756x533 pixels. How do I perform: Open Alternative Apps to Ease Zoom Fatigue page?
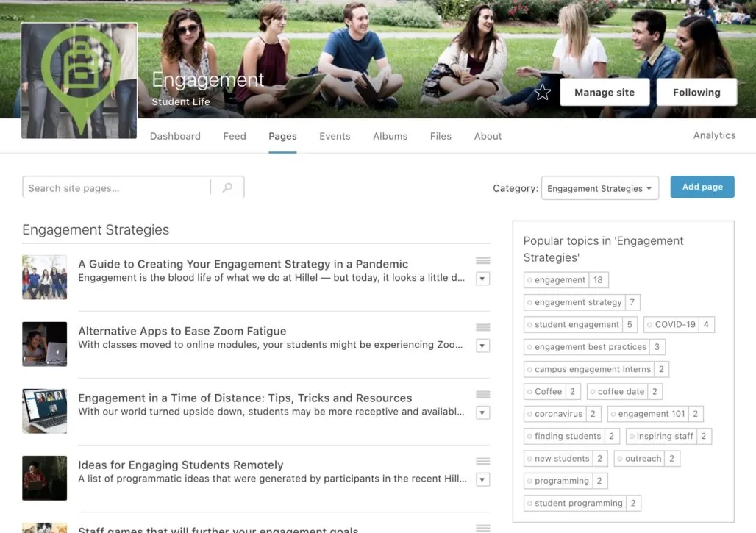[x=182, y=331]
